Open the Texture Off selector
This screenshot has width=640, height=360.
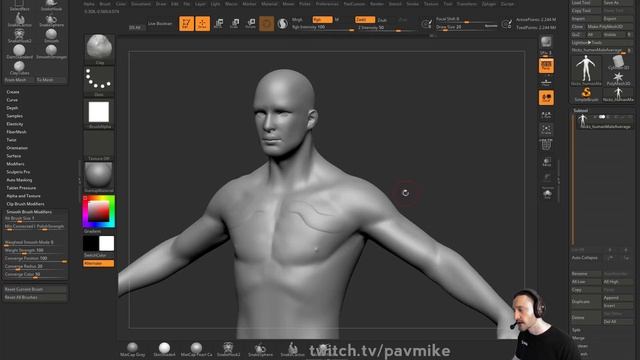[99, 145]
